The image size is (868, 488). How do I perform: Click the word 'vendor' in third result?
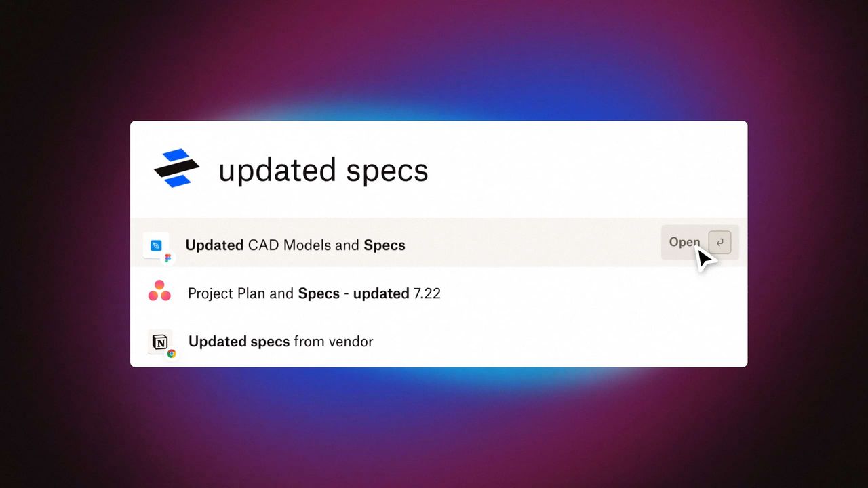coord(351,342)
